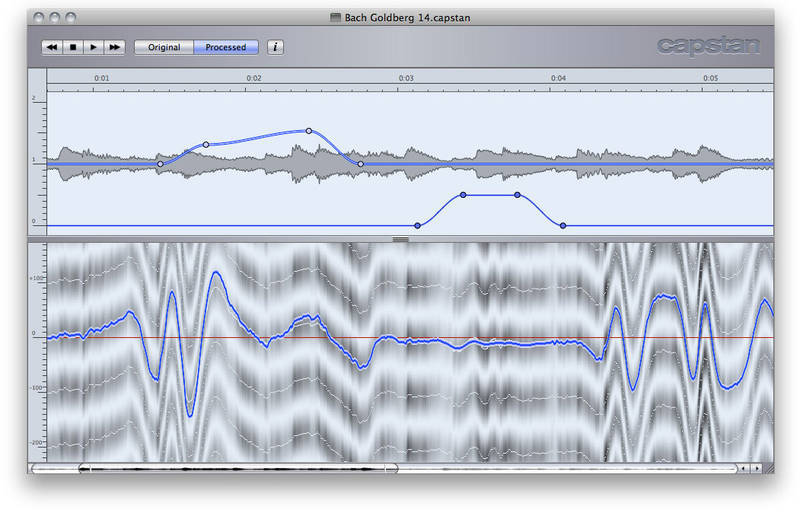
Task: Grab the pane splitter handle between views
Action: pos(400,240)
